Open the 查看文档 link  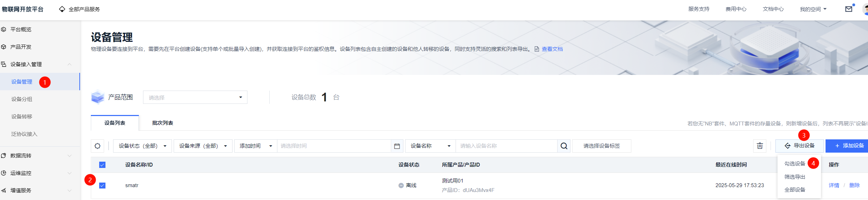[552, 49]
